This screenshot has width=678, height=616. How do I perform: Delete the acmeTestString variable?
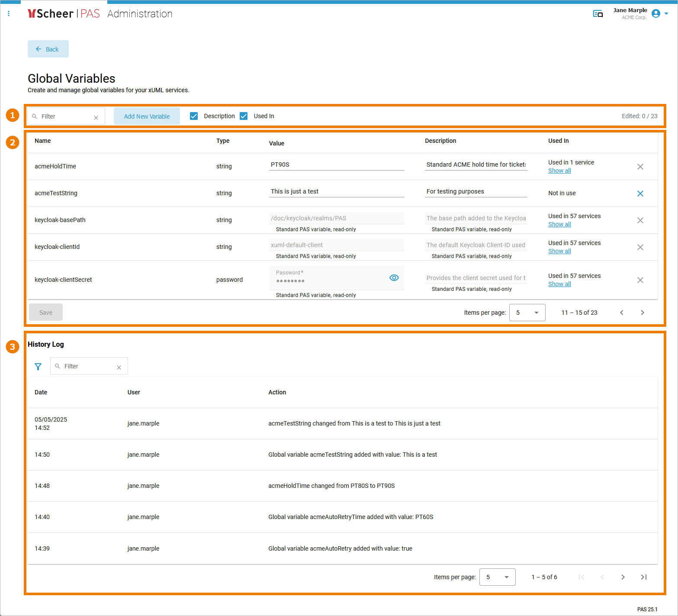click(640, 194)
